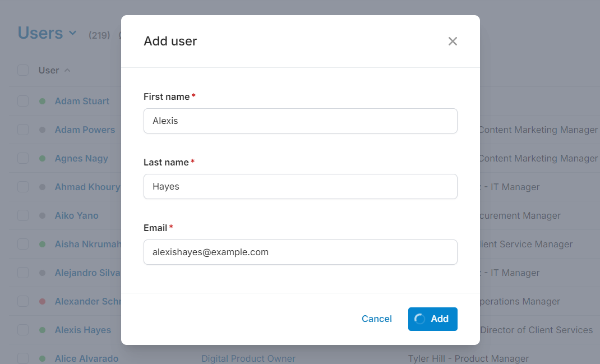Click the loading spinner in Add button
600x364 pixels.
coord(419,319)
